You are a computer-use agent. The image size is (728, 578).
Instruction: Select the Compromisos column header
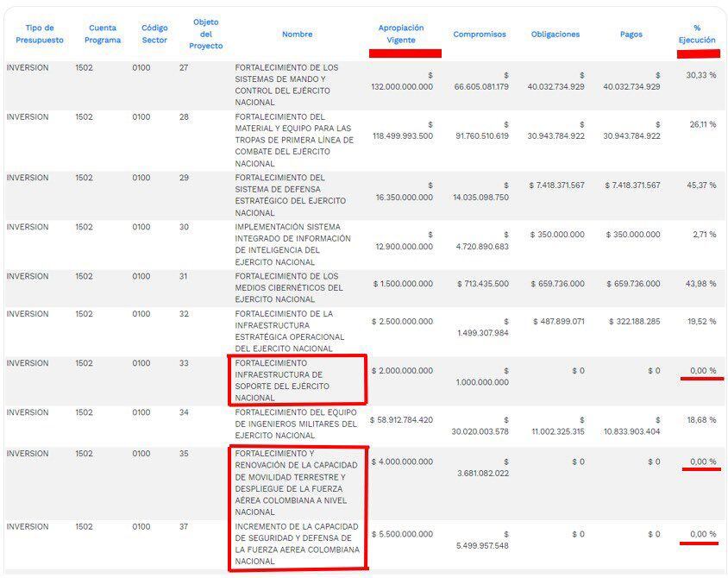click(480, 35)
